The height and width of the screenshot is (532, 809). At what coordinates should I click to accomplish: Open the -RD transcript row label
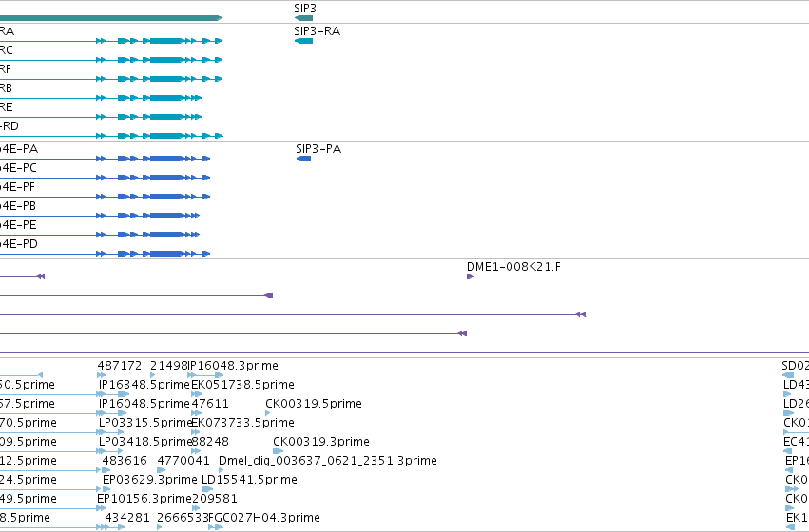pyautogui.click(x=10, y=126)
